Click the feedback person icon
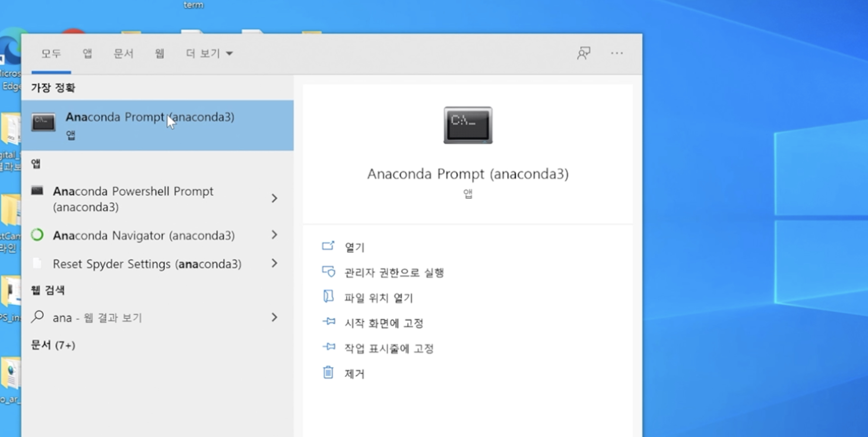Viewport: 868px width, 437px height. [x=583, y=54]
